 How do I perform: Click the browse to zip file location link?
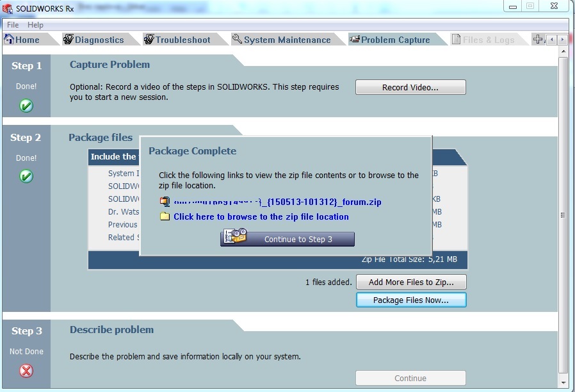(261, 216)
